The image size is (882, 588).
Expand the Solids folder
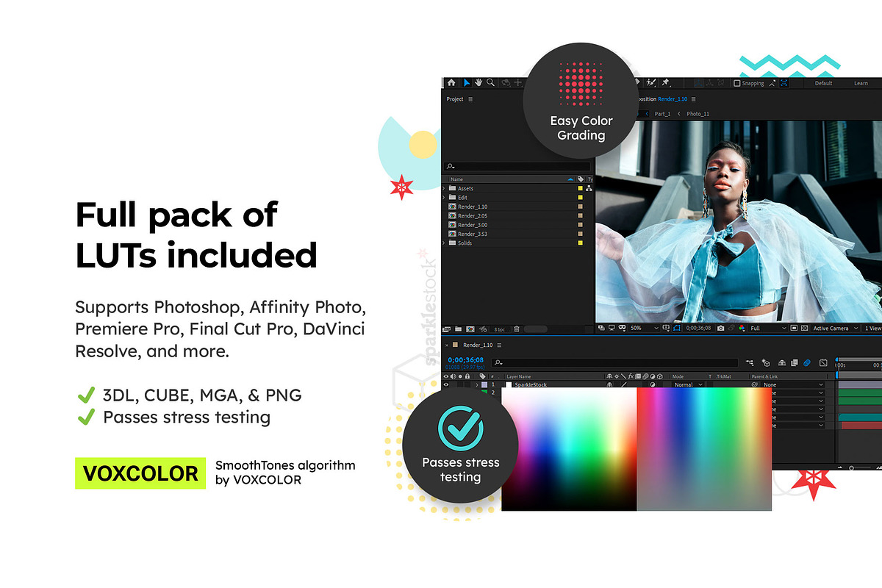tap(443, 243)
